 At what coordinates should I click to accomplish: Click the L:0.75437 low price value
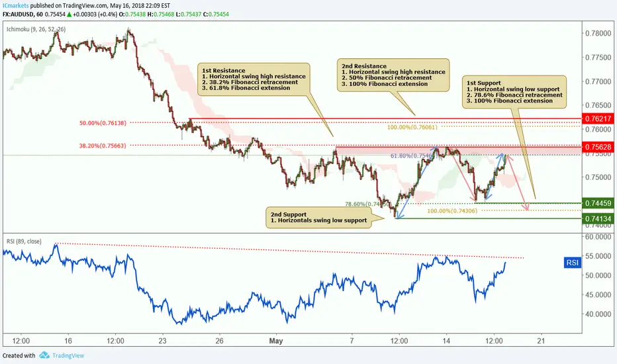point(189,14)
